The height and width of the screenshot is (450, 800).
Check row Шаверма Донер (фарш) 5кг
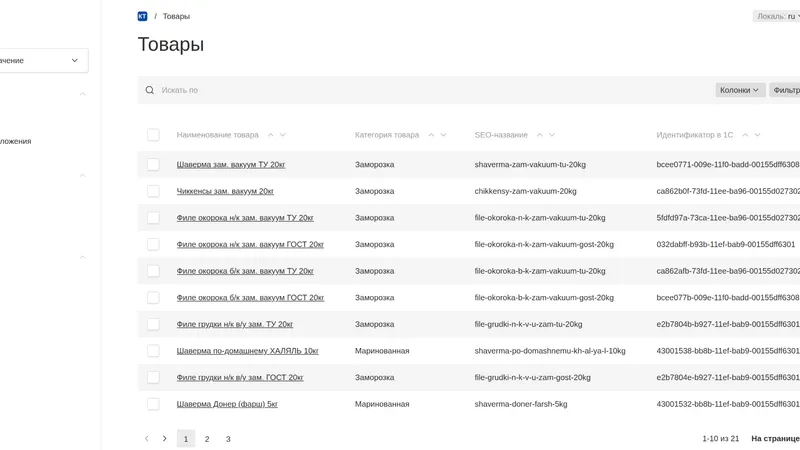(x=153, y=404)
